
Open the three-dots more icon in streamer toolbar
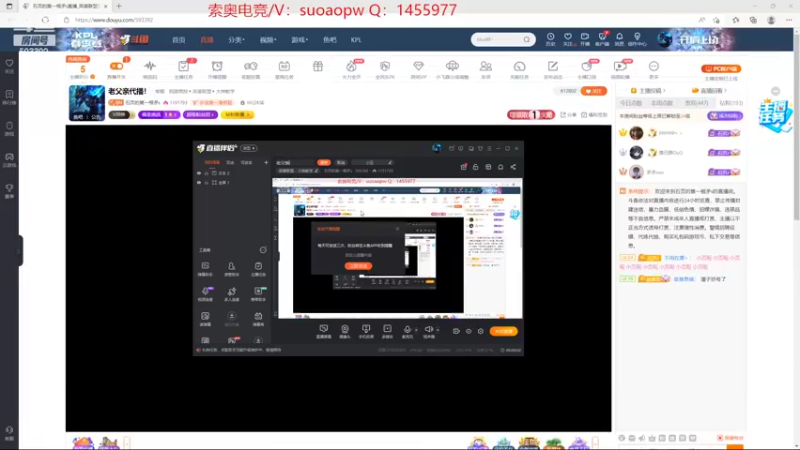point(654,66)
